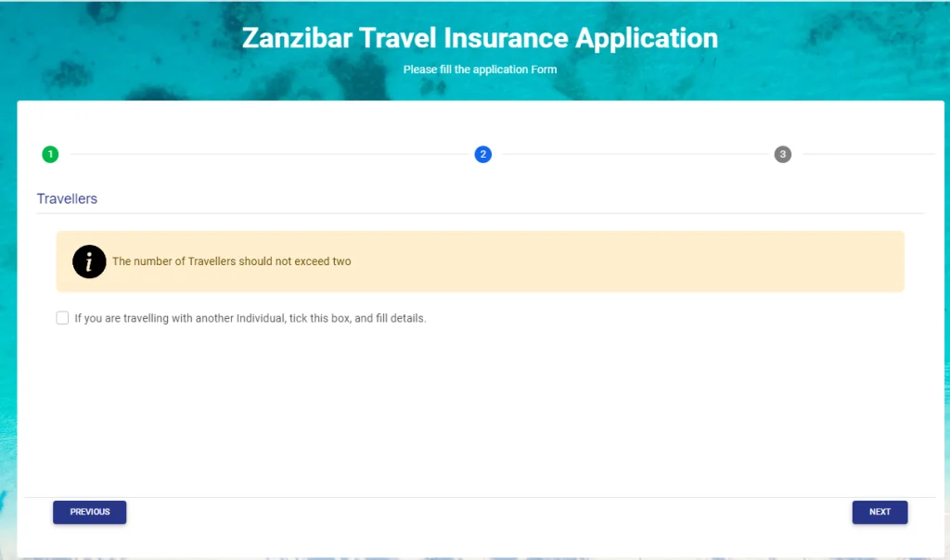Image resolution: width=950 pixels, height=560 pixels.
Task: Select the Travellers section heading
Action: click(x=67, y=199)
